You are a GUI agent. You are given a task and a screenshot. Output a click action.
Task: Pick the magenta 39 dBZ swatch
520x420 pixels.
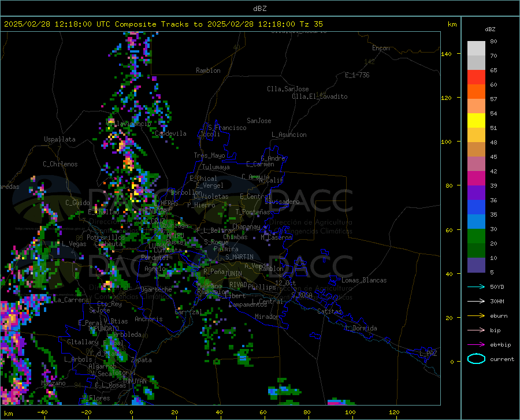tap(476, 179)
